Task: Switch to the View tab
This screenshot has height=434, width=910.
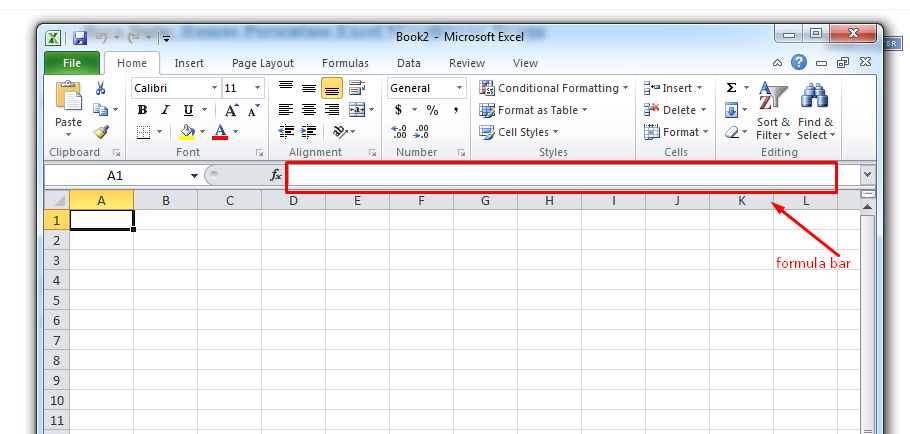Action: (x=525, y=63)
